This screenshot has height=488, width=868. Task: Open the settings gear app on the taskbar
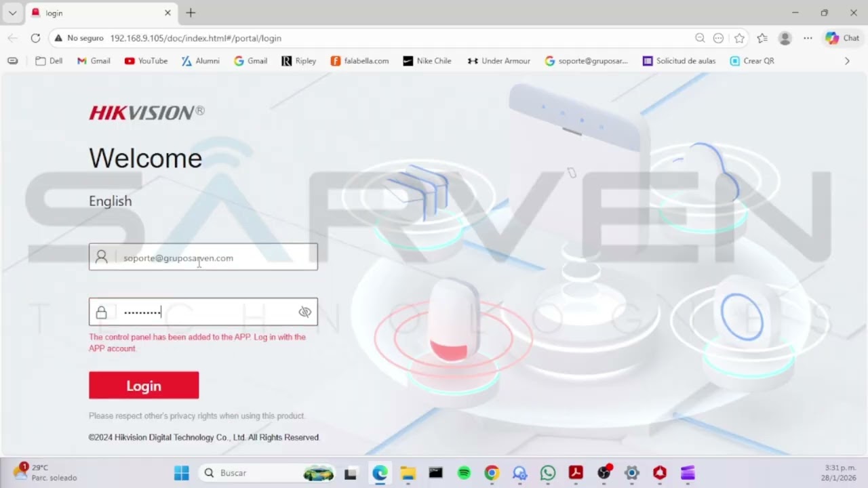632,472
